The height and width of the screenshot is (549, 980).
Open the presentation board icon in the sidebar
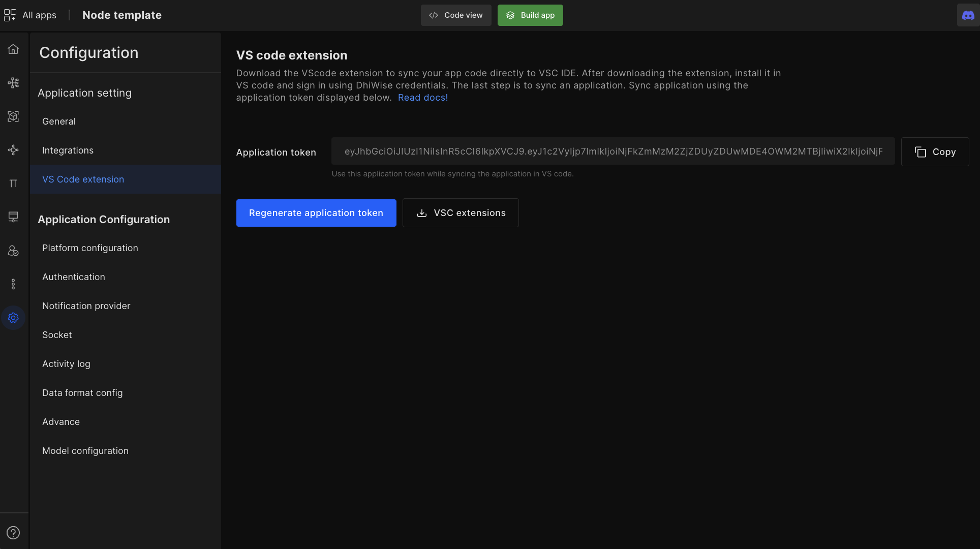[13, 217]
